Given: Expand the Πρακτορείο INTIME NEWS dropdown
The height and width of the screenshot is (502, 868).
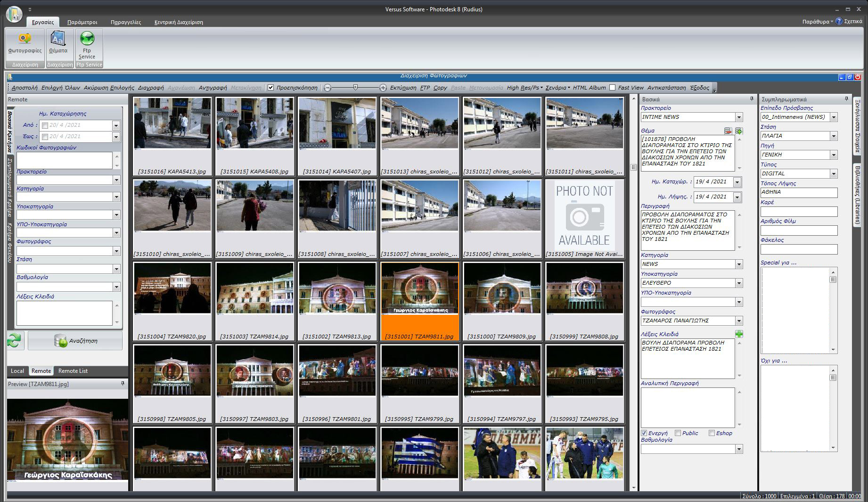Looking at the screenshot, I should 739,117.
